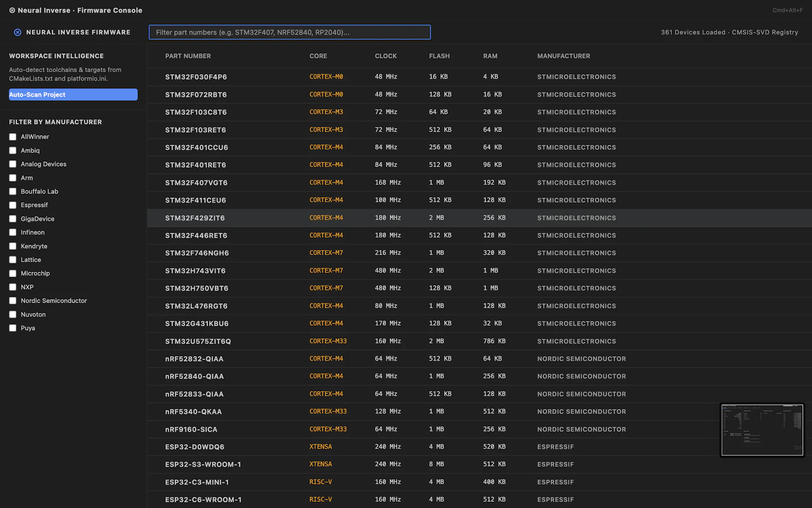Image resolution: width=812 pixels, height=508 pixels.
Task: Click the 786 KB RAM value
Action: [x=494, y=341]
